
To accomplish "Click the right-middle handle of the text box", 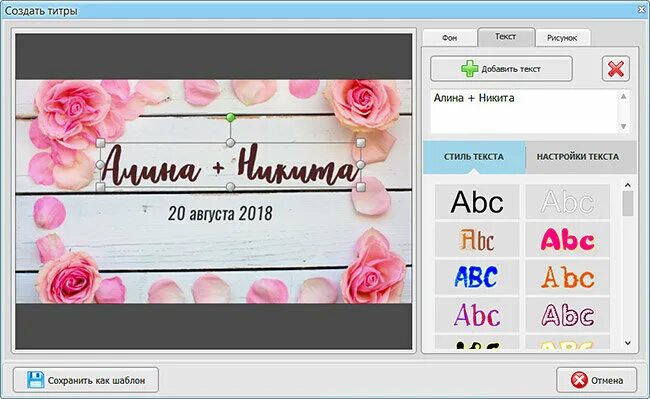I will point(361,165).
